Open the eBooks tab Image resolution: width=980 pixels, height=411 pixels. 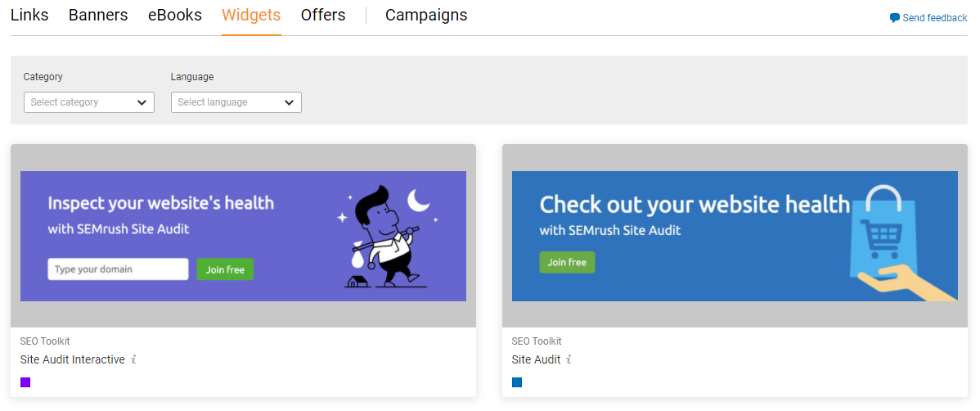175,15
